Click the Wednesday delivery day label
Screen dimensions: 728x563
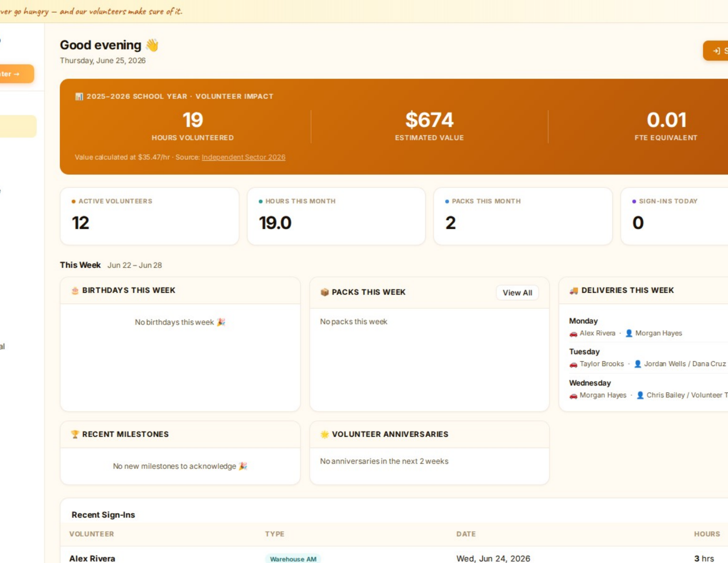(x=590, y=383)
